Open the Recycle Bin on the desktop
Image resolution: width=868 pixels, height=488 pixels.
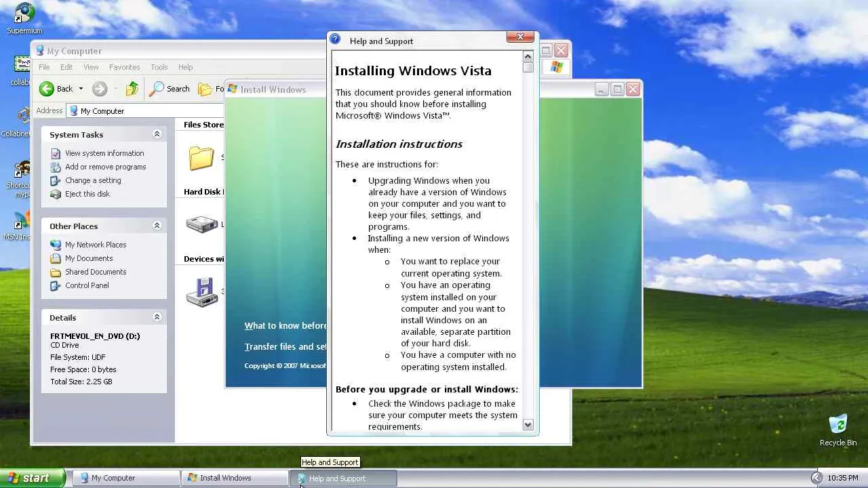(x=838, y=430)
